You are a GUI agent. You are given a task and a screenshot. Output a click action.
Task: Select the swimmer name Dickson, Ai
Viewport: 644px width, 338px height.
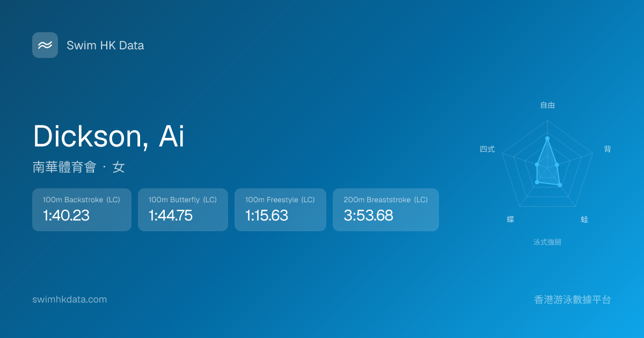[x=108, y=136]
